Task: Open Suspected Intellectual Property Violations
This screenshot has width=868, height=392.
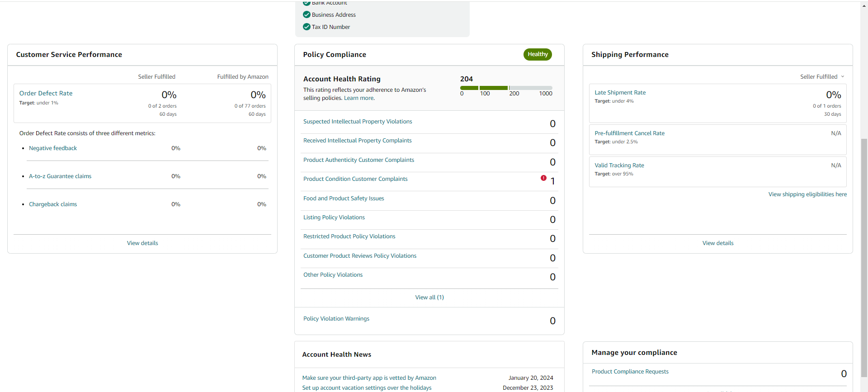Action: pyautogui.click(x=358, y=122)
